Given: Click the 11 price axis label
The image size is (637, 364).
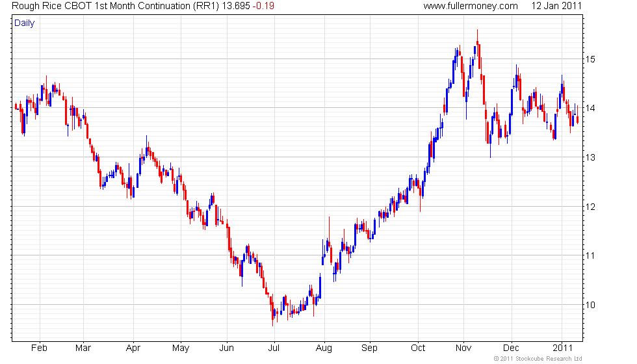Looking at the screenshot, I should [x=590, y=255].
